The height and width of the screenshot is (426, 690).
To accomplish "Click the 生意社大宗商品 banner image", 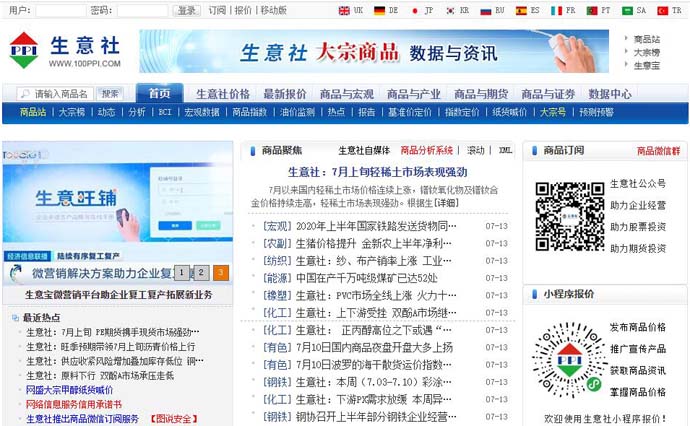I will (374, 51).
